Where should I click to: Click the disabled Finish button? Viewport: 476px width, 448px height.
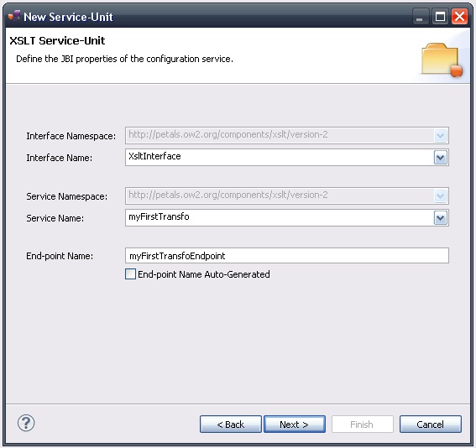(x=363, y=424)
